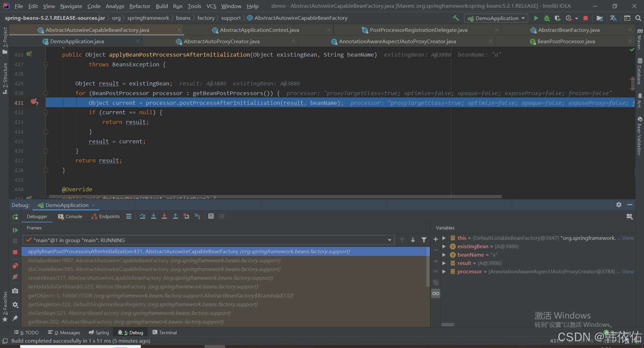
Task: Toggle the frames filter funnel icon
Action: click(x=424, y=240)
